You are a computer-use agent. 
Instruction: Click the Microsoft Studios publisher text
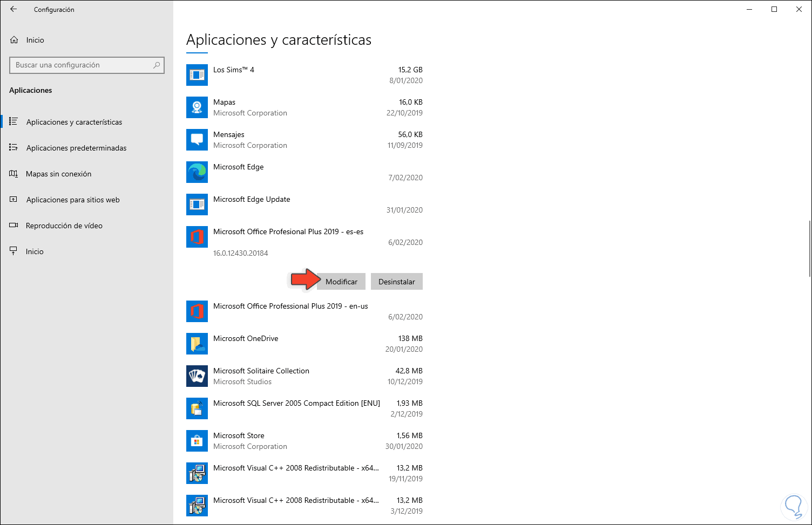pos(242,381)
